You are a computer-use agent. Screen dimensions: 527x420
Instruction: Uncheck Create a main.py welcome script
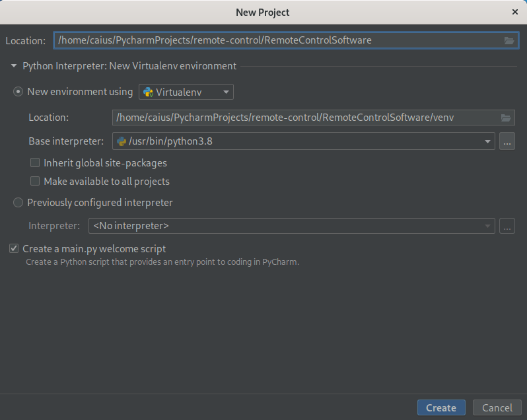[x=14, y=249]
